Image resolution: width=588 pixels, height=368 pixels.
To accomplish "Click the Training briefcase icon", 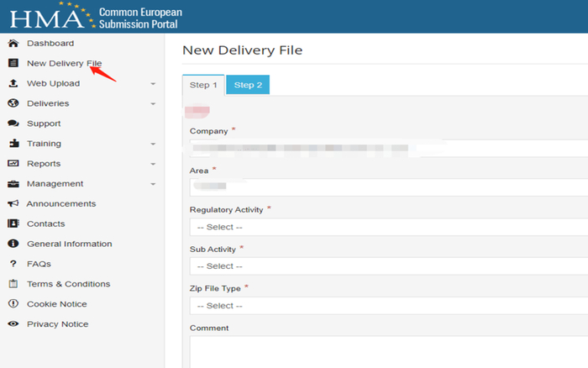I will (13, 144).
